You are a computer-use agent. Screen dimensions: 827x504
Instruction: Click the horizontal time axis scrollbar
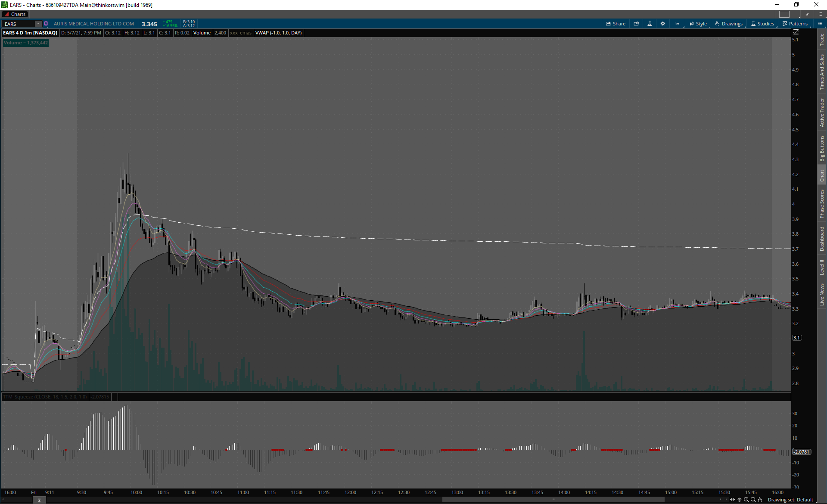click(553, 500)
